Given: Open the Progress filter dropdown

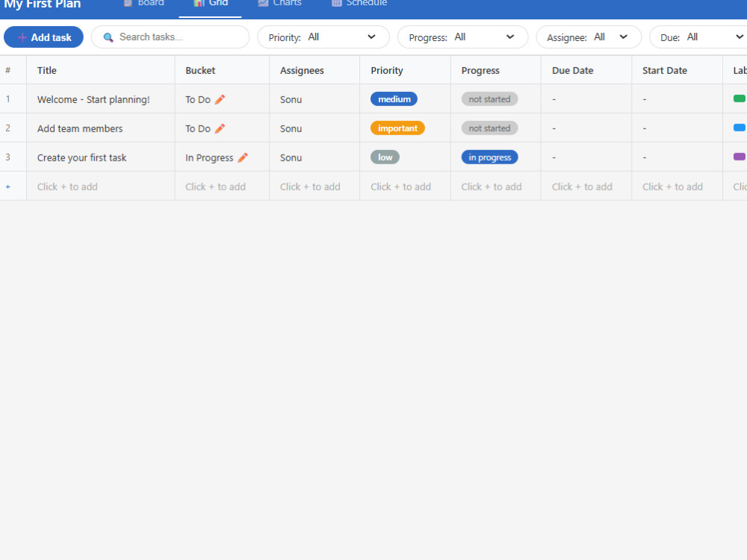Looking at the screenshot, I should (462, 37).
